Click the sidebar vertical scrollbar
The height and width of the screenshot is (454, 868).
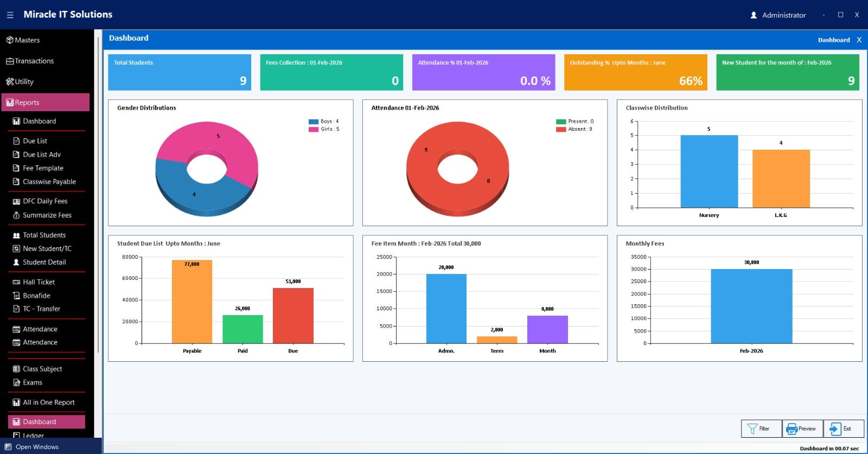[98, 195]
